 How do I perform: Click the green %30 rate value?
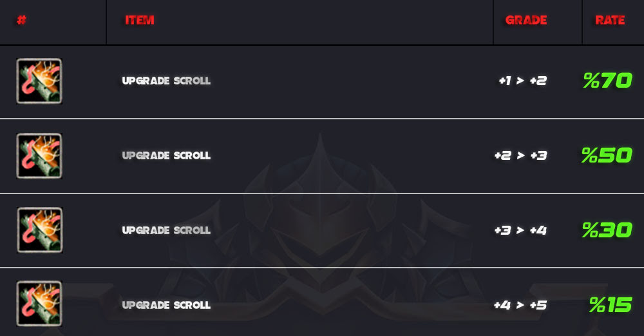pyautogui.click(x=607, y=230)
